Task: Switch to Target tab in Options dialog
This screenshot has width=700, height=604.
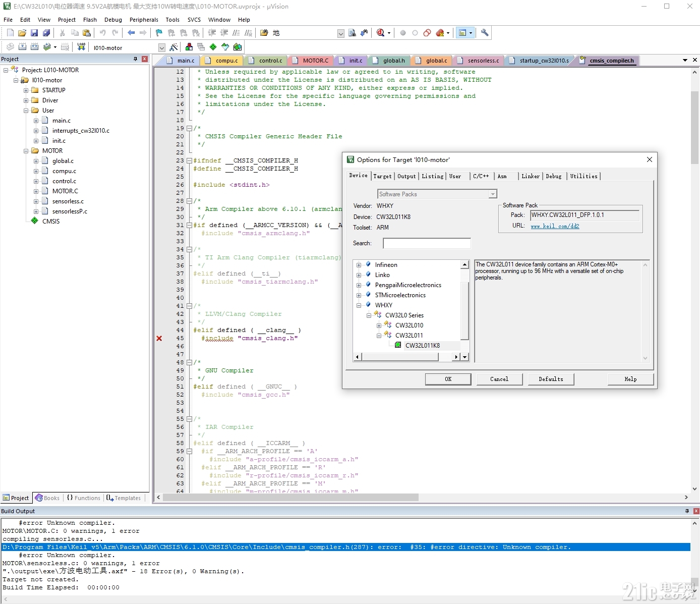Action: click(382, 176)
